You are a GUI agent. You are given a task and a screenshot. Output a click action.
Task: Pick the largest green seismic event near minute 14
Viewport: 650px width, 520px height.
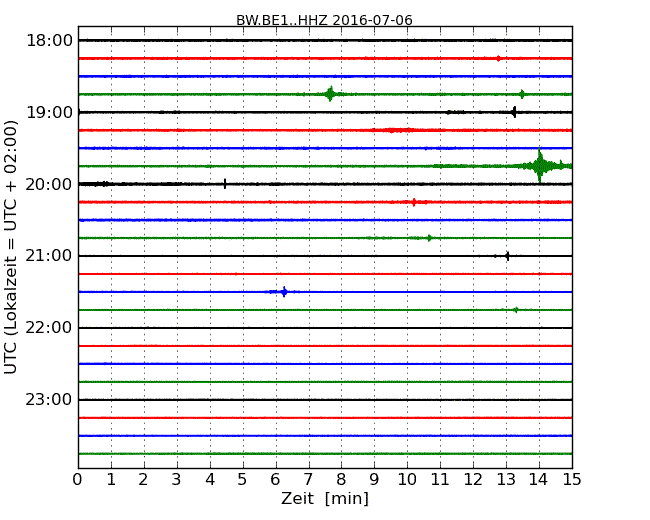click(539, 165)
